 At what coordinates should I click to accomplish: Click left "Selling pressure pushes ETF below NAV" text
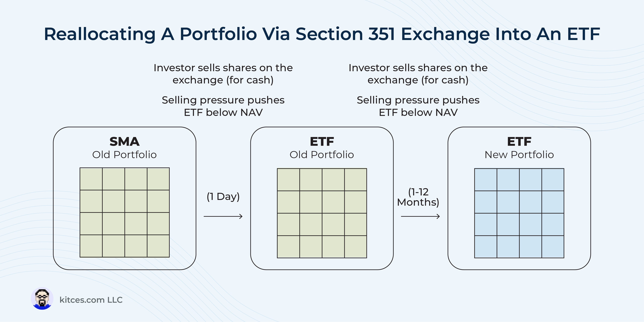point(223,106)
